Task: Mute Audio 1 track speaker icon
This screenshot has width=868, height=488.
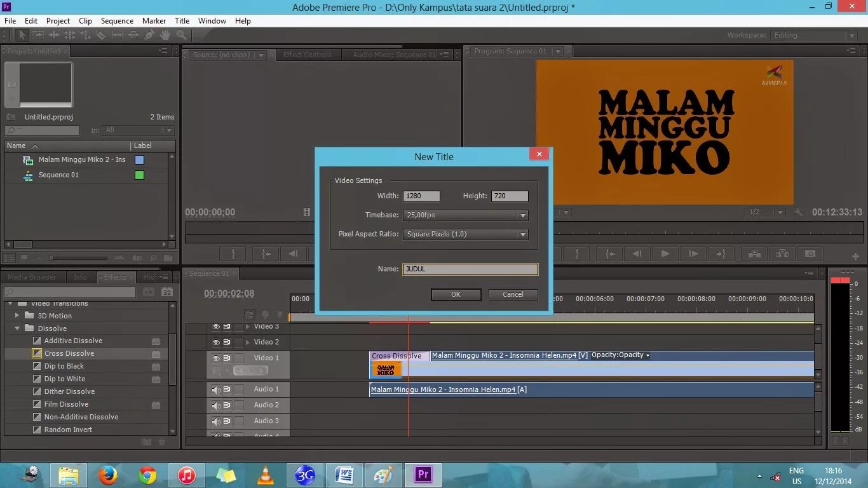Action: click(216, 390)
